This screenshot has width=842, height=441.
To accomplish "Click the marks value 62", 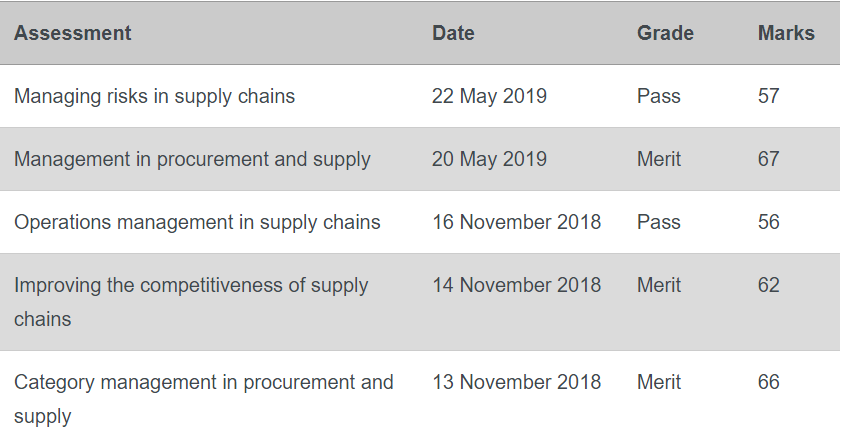I will click(768, 285).
